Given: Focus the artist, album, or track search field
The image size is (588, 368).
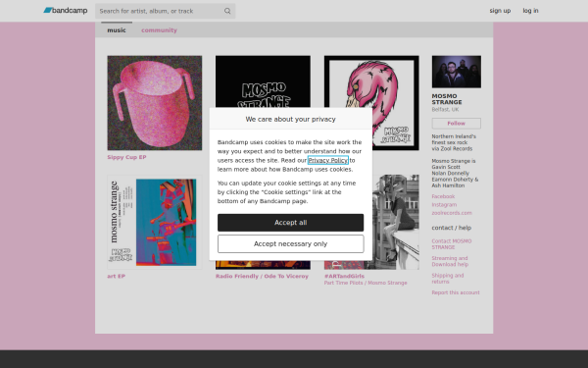Looking at the screenshot, I should coord(165,11).
